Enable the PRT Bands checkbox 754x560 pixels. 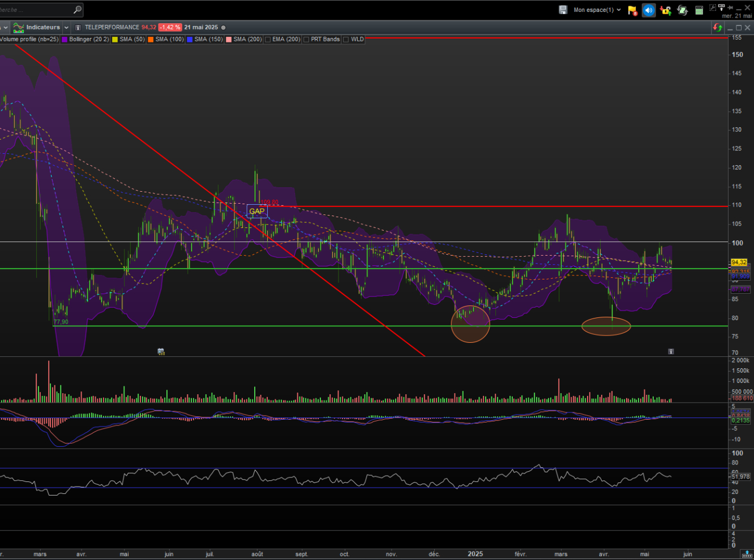point(306,40)
